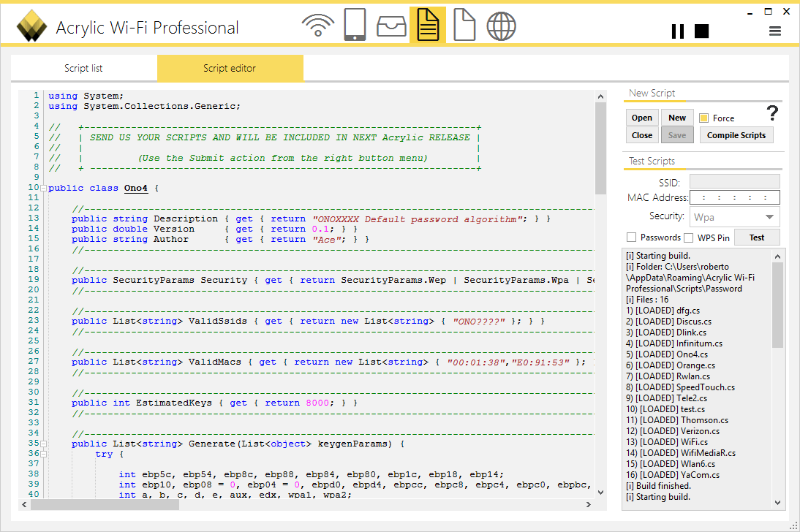Click the '[LOADED] SpeedTouch.cs' log line

(680, 387)
